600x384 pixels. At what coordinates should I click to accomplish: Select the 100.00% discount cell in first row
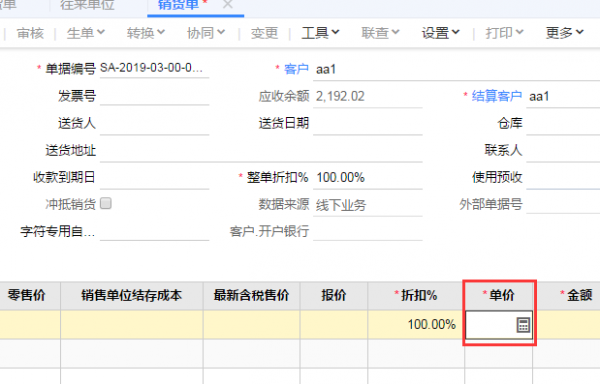[x=416, y=325]
